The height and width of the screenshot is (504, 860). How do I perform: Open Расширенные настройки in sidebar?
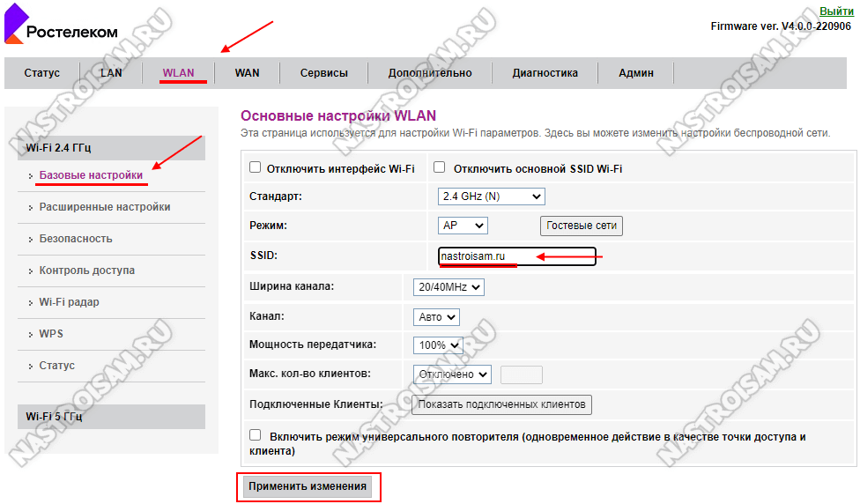[105, 207]
